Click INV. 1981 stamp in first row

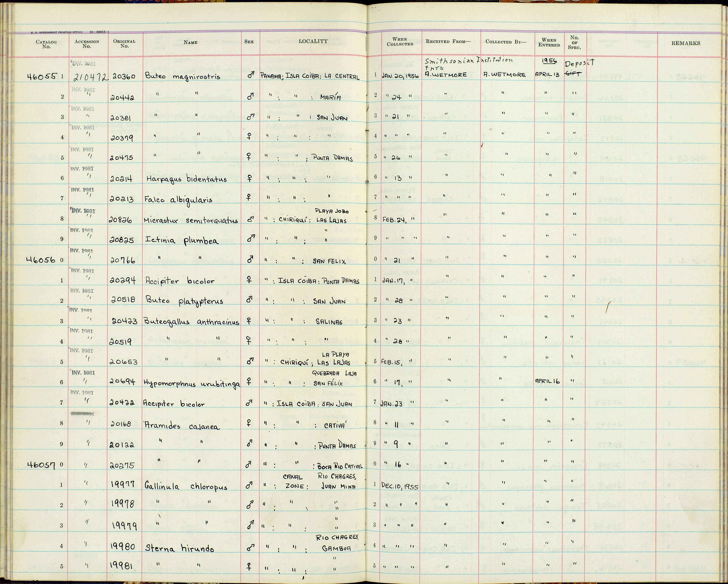pos(83,64)
